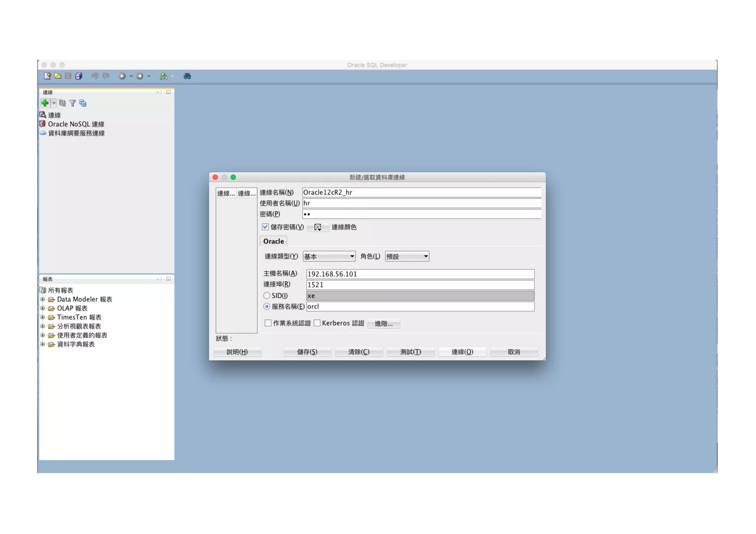Image resolution: width=756 pixels, height=534 pixels.
Task: Click the collapse-all icon in connections panel
Action: 83,103
